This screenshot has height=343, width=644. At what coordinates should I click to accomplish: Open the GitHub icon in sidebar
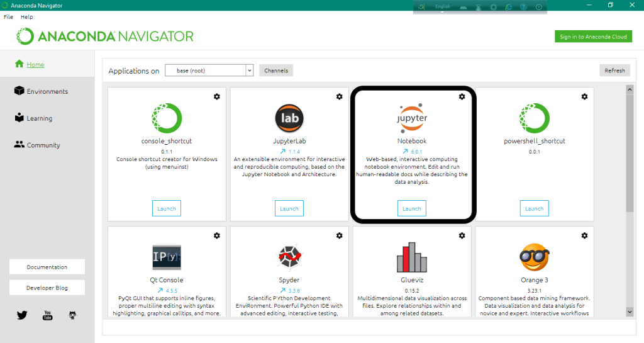coord(72,315)
